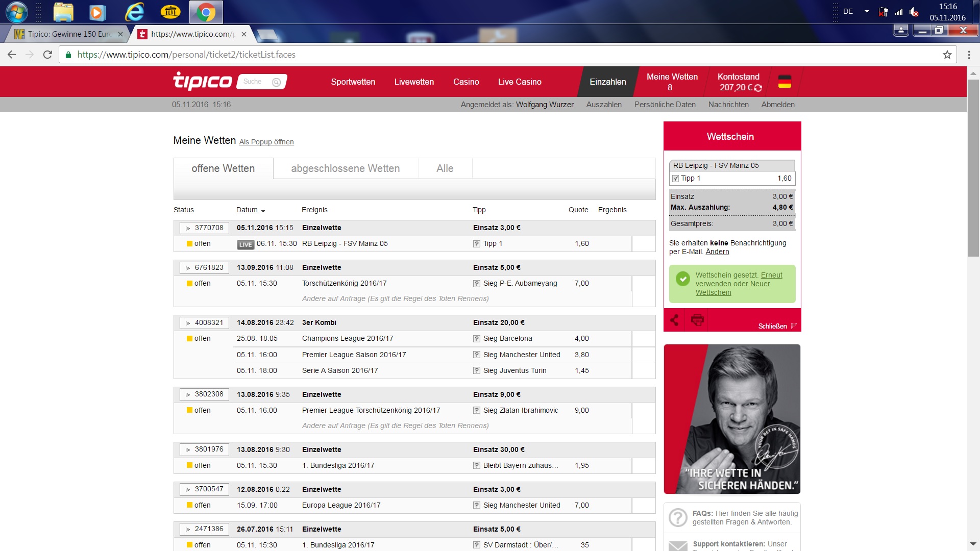This screenshot has width=980, height=551.
Task: Select offene Wetten tab
Action: [223, 168]
